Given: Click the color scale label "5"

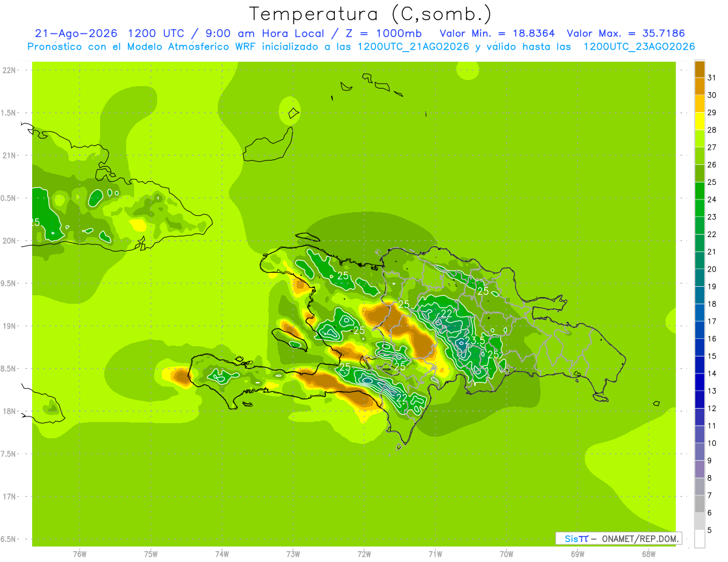Looking at the screenshot, I should [710, 530].
